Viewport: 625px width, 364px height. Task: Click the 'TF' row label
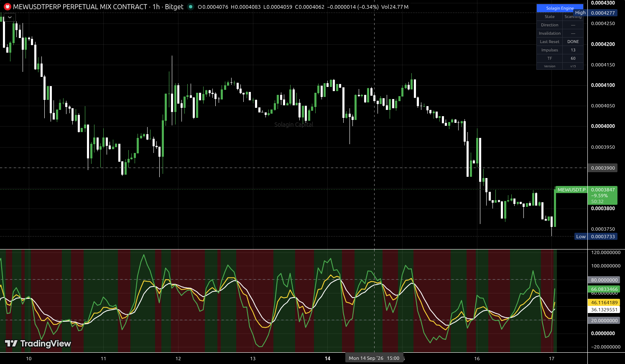[x=550, y=59]
